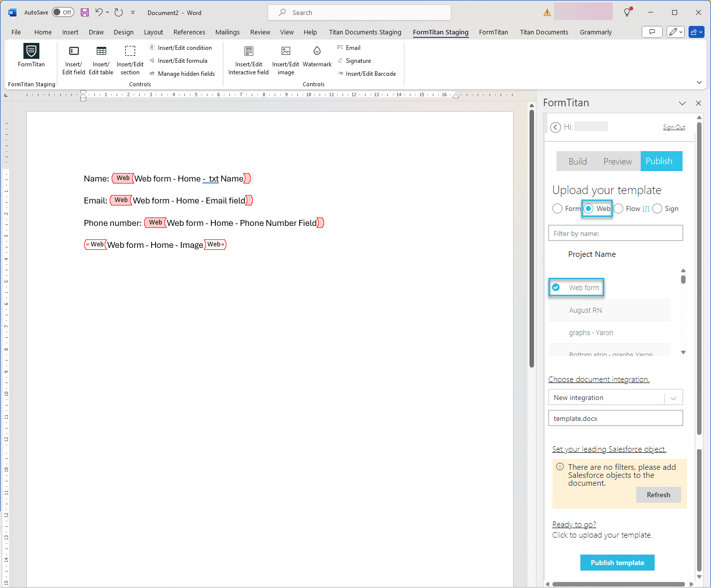This screenshot has height=588, width=711.
Task: Click Insert/Edit condition
Action: pyautogui.click(x=180, y=48)
